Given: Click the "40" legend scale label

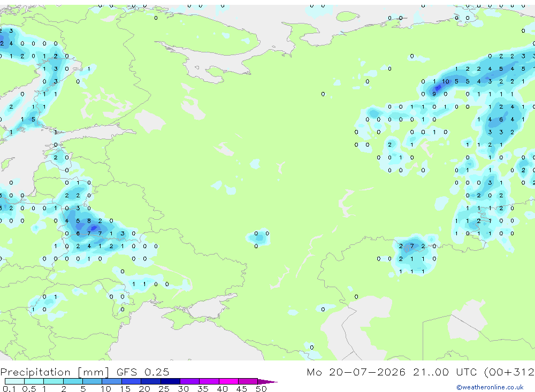Looking at the screenshot, I should click(x=223, y=389).
